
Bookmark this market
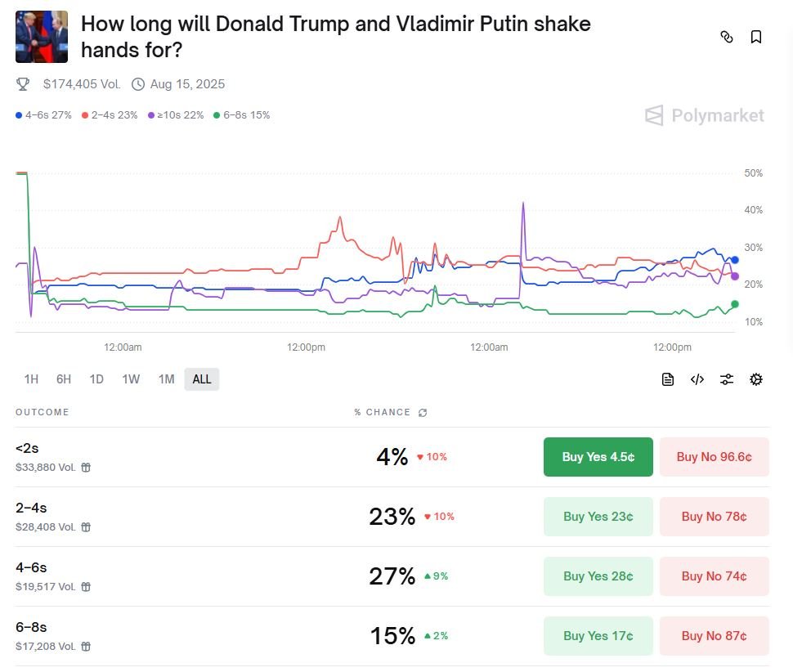(x=756, y=37)
